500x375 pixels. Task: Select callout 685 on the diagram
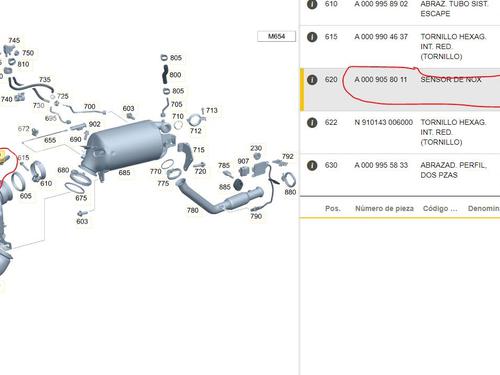[124, 173]
